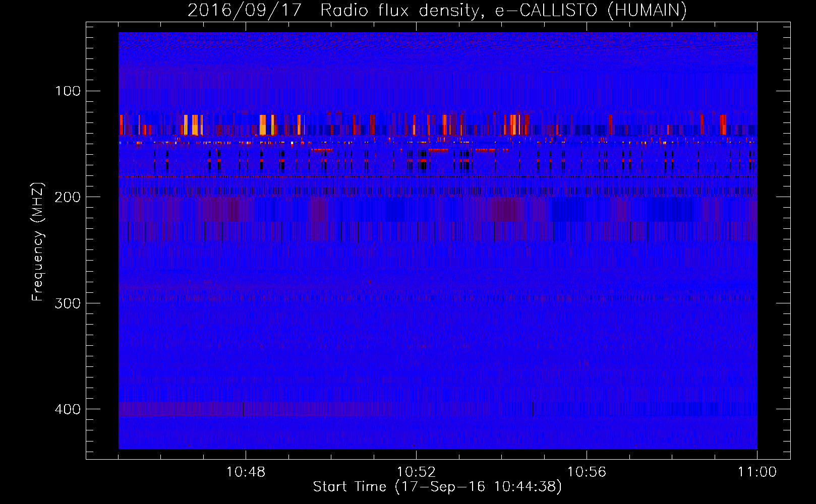Click the '11:00' time tick label

click(757, 472)
